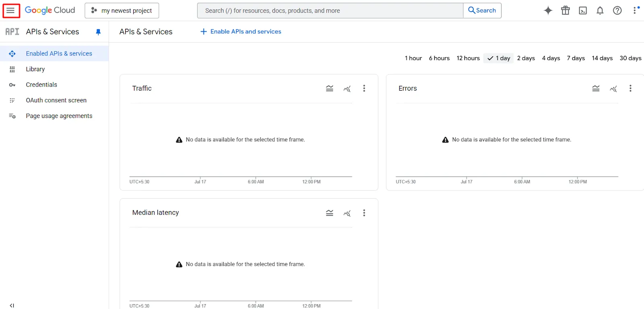Viewport: 644px width, 309px height.
Task: Click Enable APIs and services
Action: click(241, 31)
